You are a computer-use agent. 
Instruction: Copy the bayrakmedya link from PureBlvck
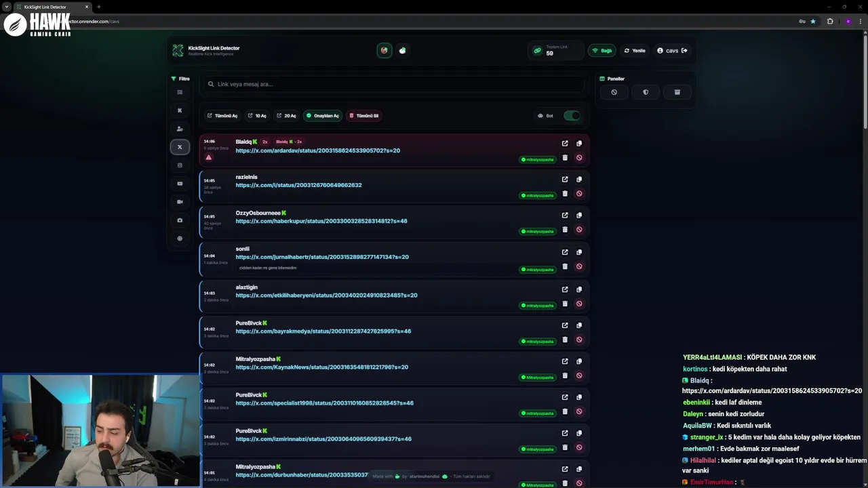point(579,325)
